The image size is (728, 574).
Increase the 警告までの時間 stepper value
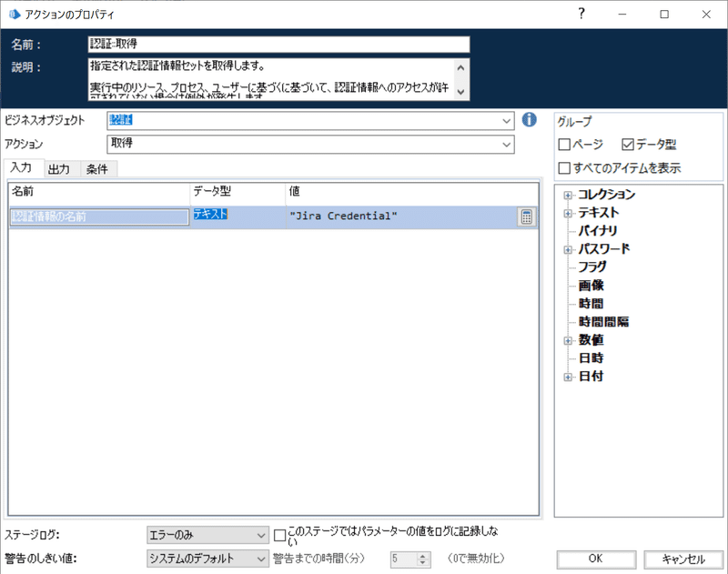click(422, 555)
